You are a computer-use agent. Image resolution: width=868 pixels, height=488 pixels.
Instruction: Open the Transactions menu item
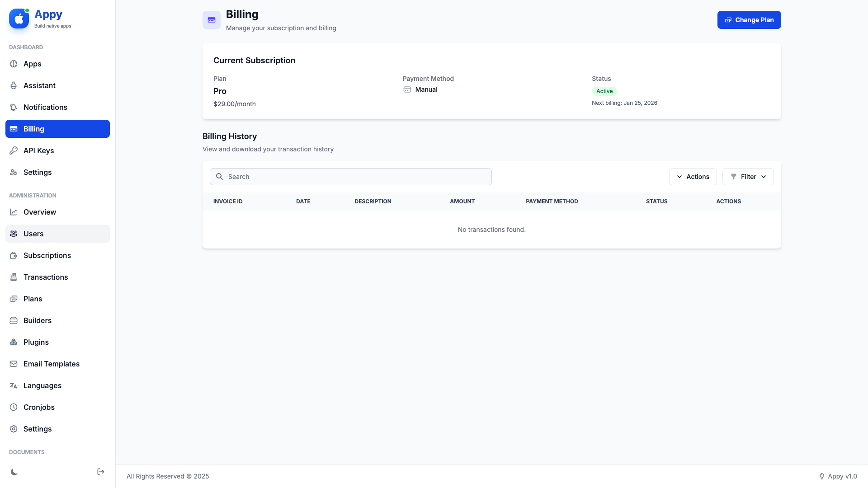click(x=46, y=277)
